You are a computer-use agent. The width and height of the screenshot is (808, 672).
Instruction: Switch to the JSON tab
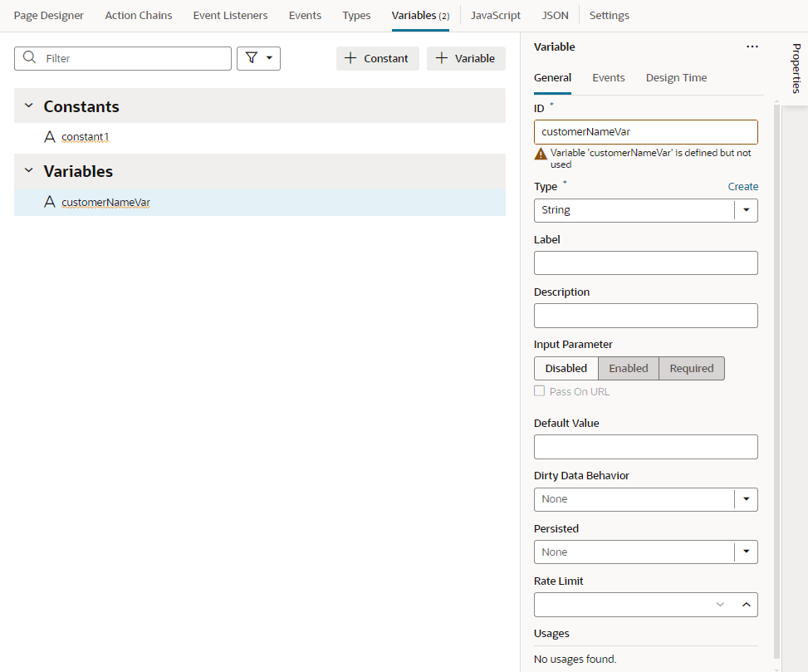coord(554,15)
